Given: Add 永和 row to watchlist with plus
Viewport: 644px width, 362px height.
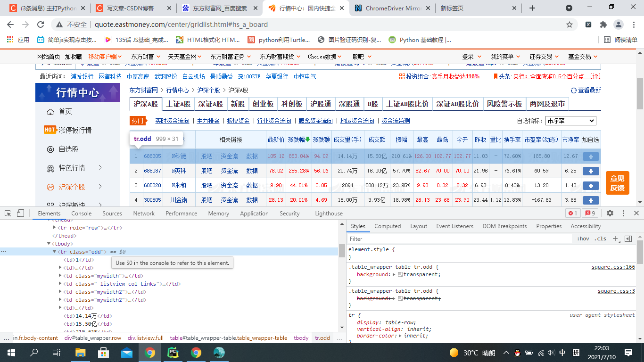Looking at the screenshot, I should pos(591,185).
